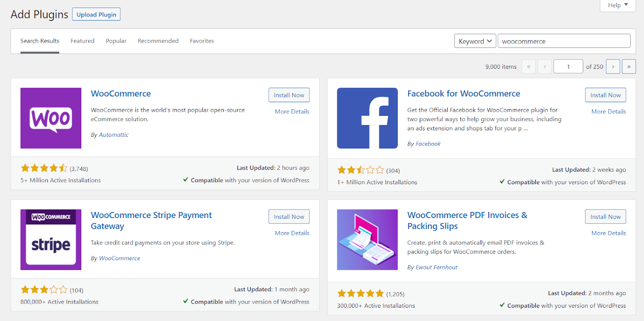Screen dimensions: 644x321
Task: Open More Details for Stripe Payment Gateway
Action: [292, 233]
